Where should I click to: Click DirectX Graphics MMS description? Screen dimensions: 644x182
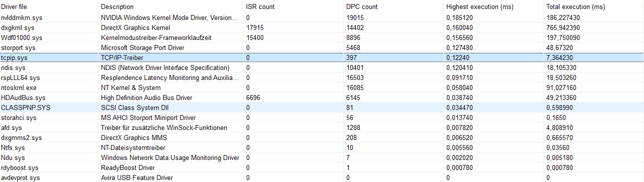134,137
